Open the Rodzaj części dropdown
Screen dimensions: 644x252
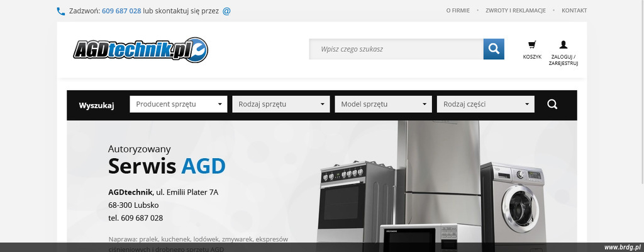(x=486, y=105)
